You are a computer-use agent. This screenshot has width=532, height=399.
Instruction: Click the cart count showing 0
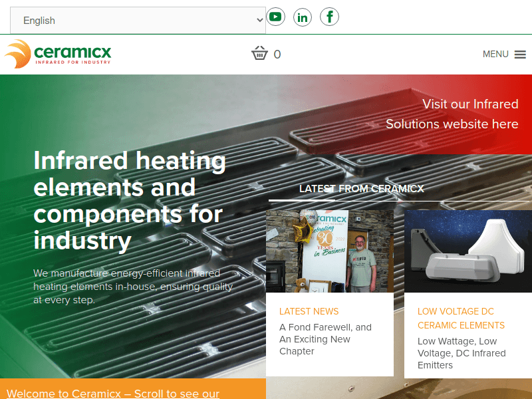[x=276, y=54]
